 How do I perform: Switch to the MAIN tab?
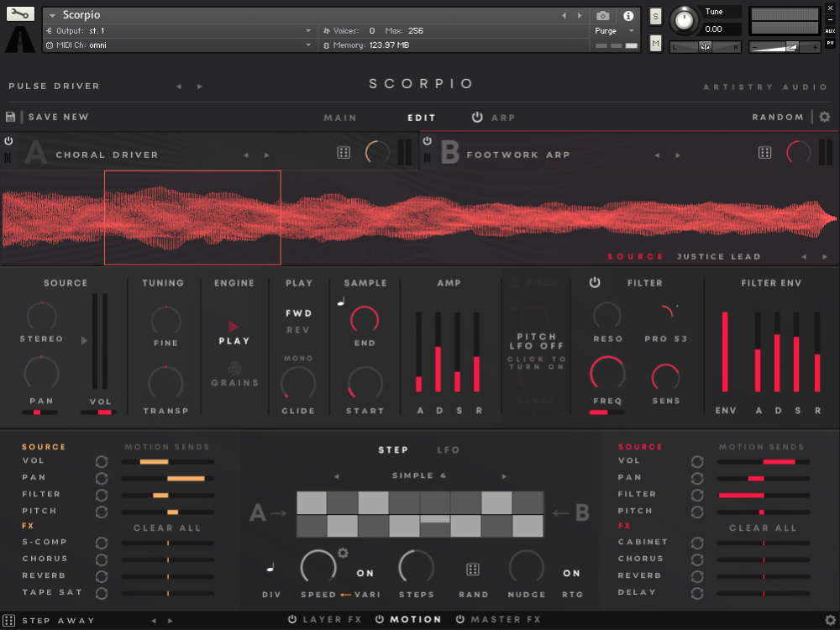point(340,118)
